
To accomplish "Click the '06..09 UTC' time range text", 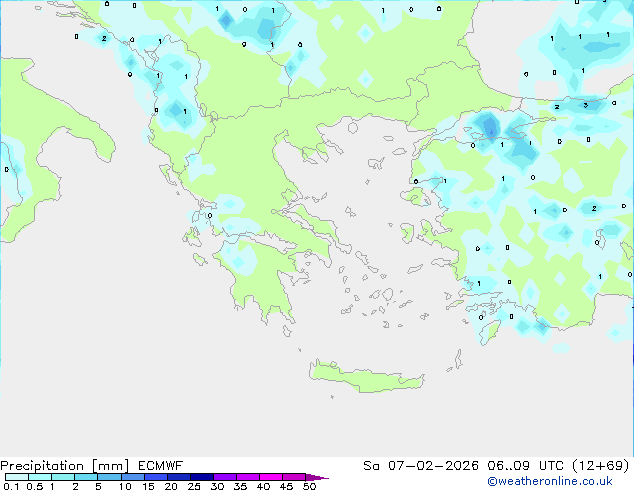I will pyautogui.click(x=525, y=466).
